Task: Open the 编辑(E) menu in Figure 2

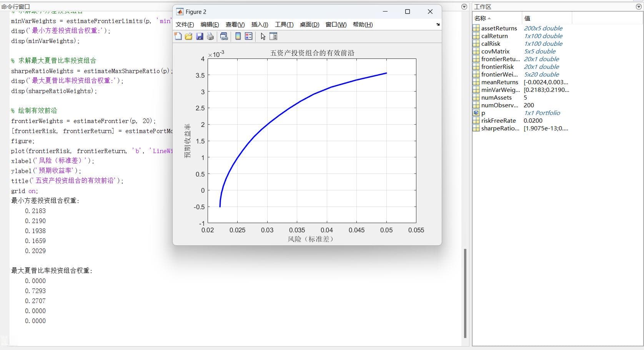Action: pos(210,24)
